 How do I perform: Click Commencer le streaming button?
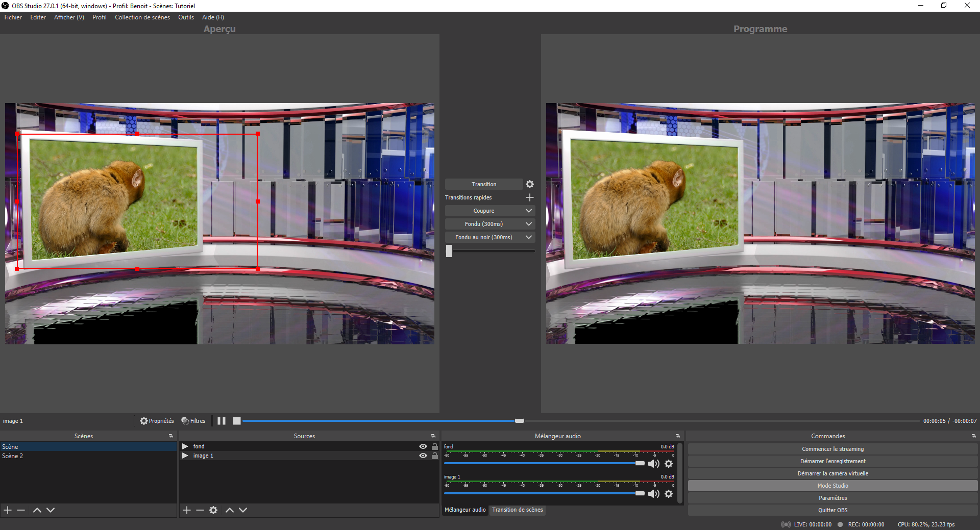tap(832, 449)
